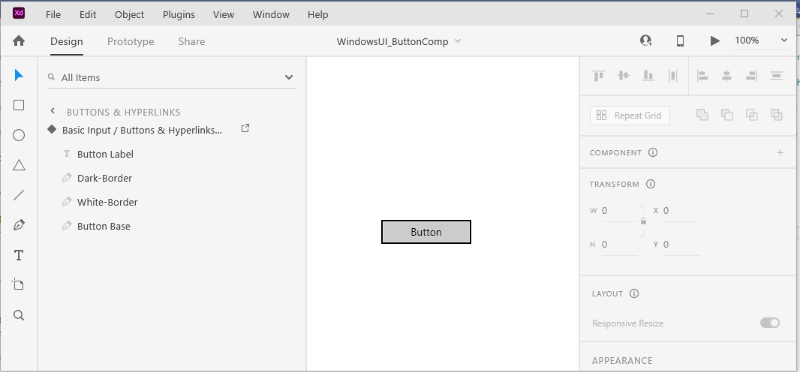Click the width W input field
800x372 pixels.
click(x=619, y=211)
